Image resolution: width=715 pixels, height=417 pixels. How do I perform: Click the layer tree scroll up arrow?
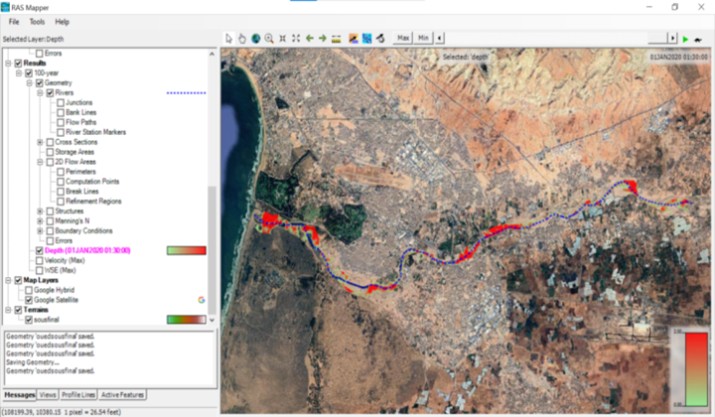(x=212, y=53)
